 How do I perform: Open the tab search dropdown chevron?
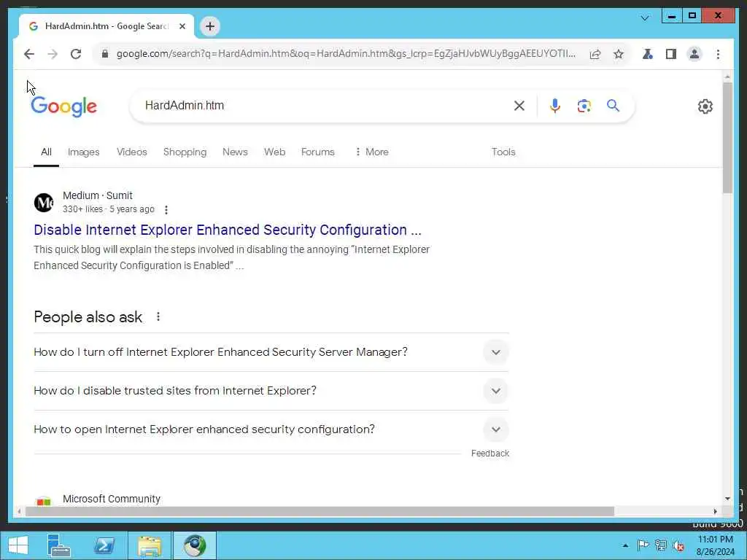point(645,18)
